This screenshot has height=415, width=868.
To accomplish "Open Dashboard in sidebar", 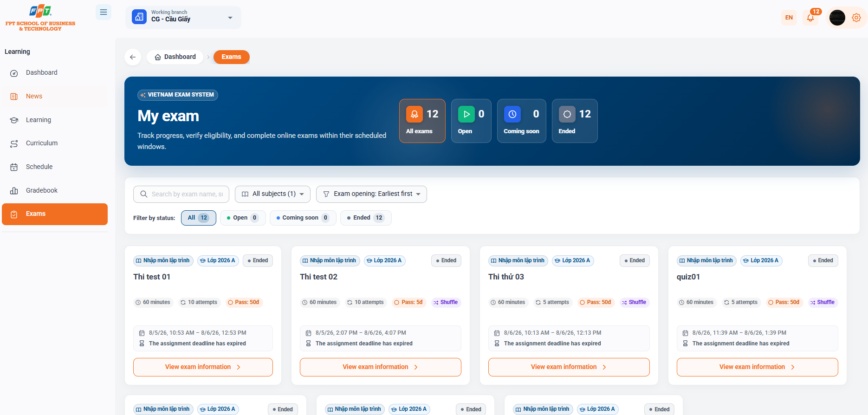I will [55, 73].
